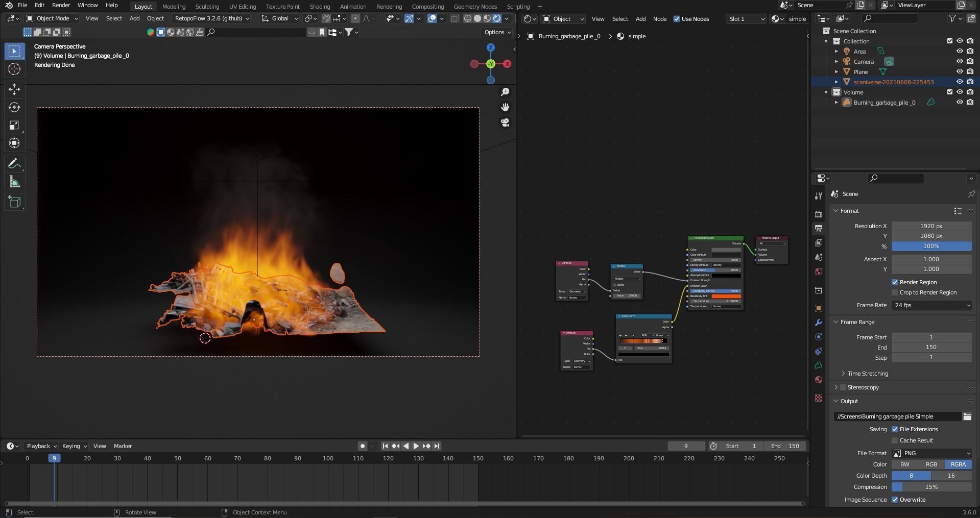Switch to the Geometry Nodes workspace tab
Viewport: 980px width, 518px height.
(475, 7)
